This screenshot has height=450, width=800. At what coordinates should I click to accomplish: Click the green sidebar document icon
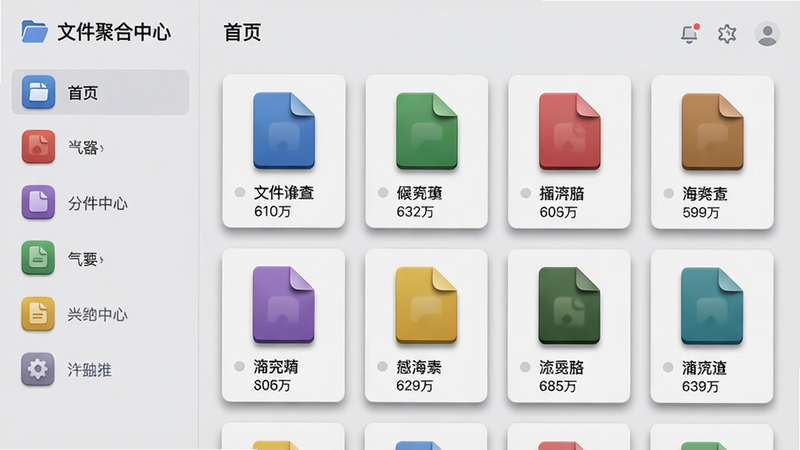[x=38, y=258]
